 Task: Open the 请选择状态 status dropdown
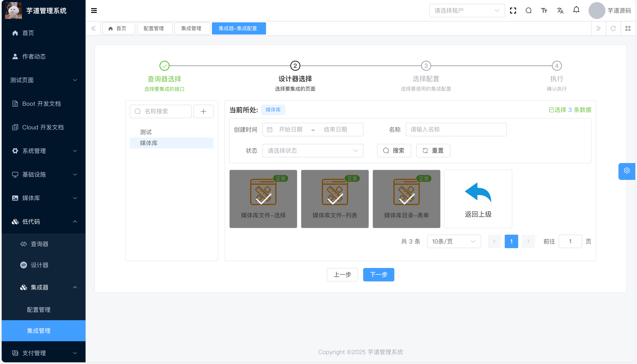(313, 150)
